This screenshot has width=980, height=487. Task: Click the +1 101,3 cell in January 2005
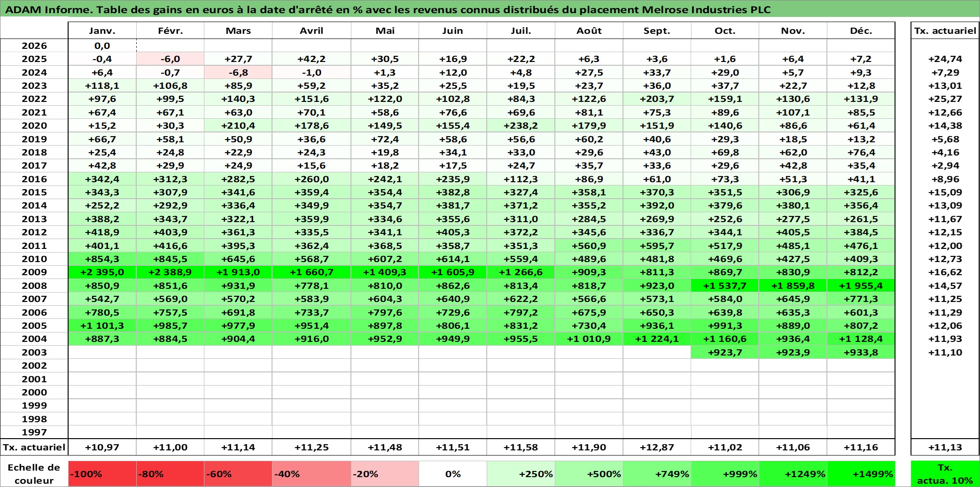[x=102, y=325]
